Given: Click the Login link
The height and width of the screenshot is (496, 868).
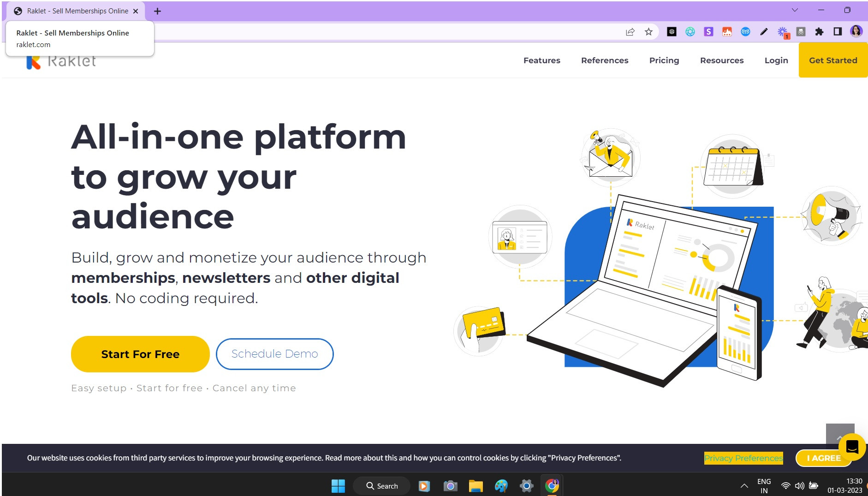Looking at the screenshot, I should pyautogui.click(x=776, y=60).
